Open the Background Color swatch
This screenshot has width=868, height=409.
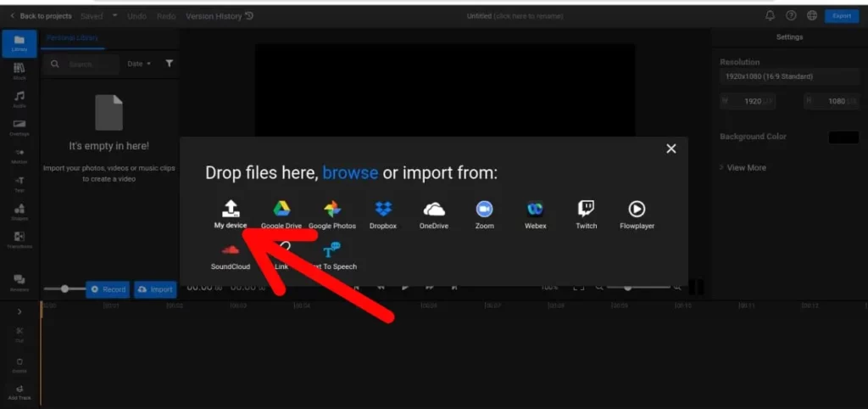click(843, 137)
